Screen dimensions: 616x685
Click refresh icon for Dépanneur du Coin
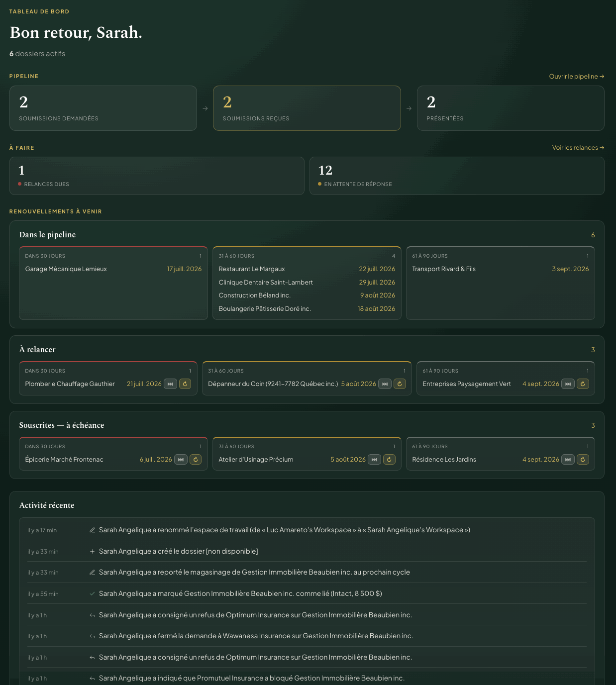click(400, 384)
